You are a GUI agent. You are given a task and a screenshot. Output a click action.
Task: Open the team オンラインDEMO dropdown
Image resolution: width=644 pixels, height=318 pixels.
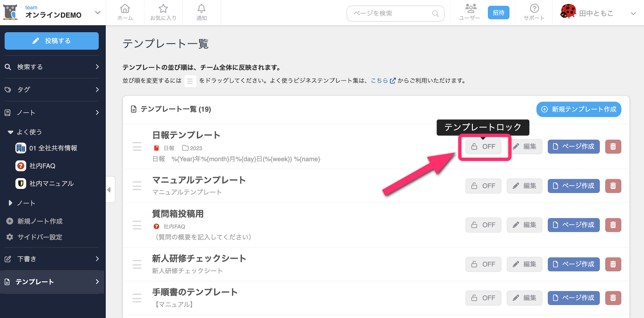97,13
